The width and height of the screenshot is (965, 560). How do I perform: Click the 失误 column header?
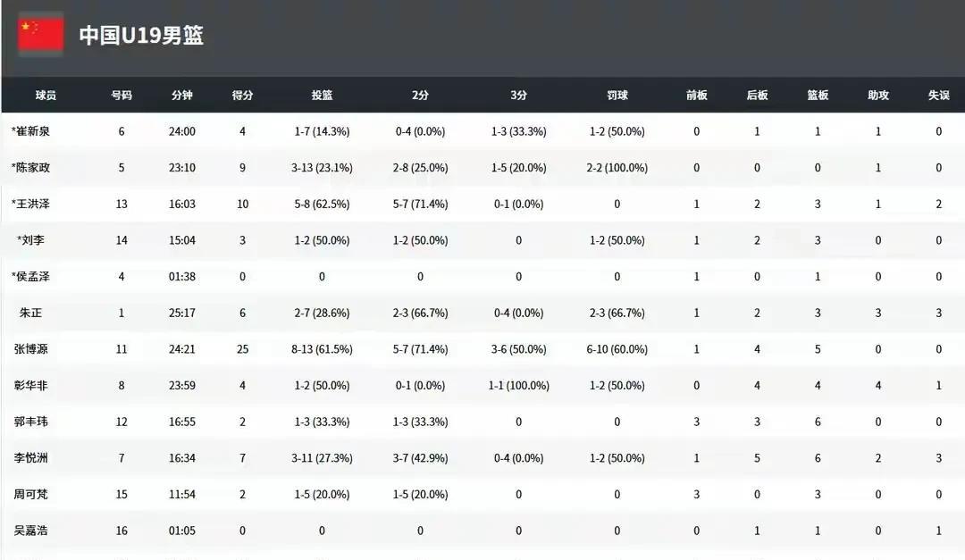938,95
